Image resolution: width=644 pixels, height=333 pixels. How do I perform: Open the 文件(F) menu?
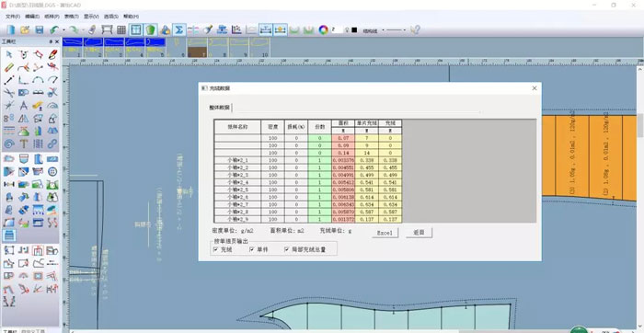point(13,17)
